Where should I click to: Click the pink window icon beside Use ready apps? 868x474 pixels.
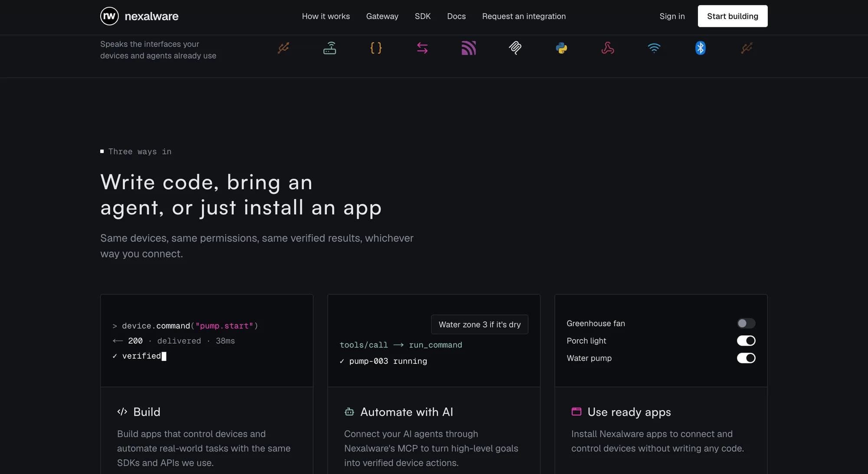tap(576, 412)
